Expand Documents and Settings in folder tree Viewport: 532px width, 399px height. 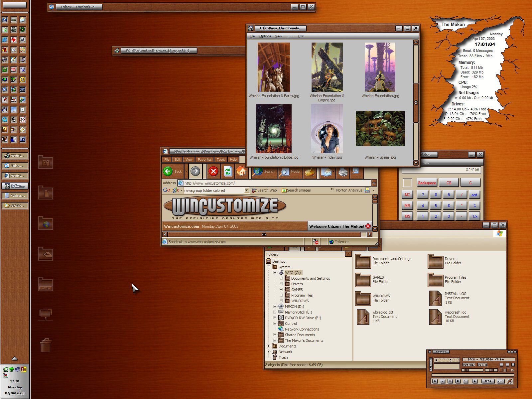tap(281, 278)
